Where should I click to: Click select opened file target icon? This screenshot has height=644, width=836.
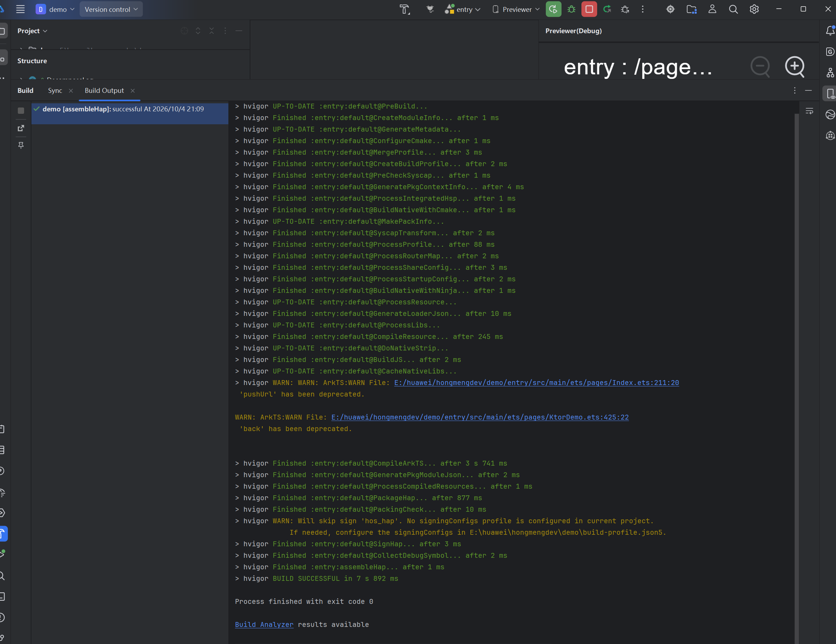click(184, 31)
